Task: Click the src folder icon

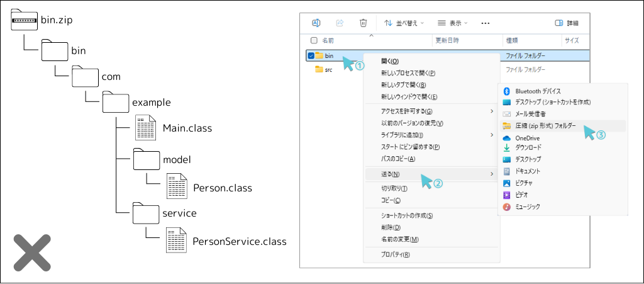Action: click(x=319, y=69)
